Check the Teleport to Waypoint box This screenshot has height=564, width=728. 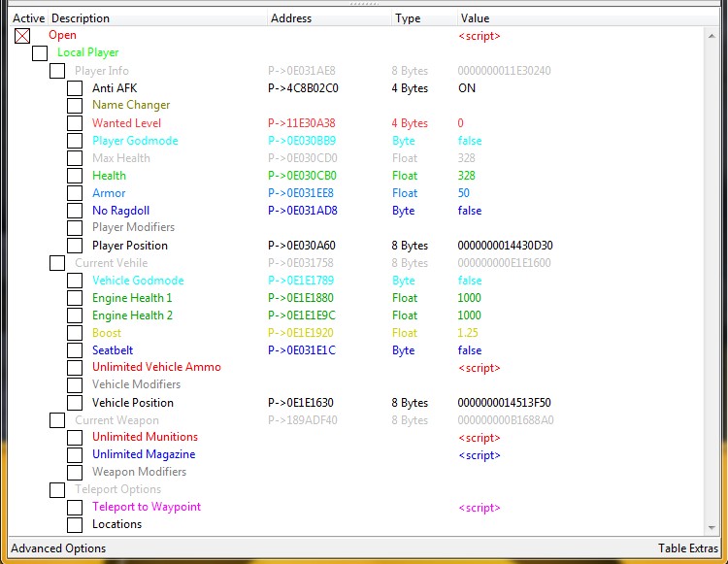pos(75,508)
